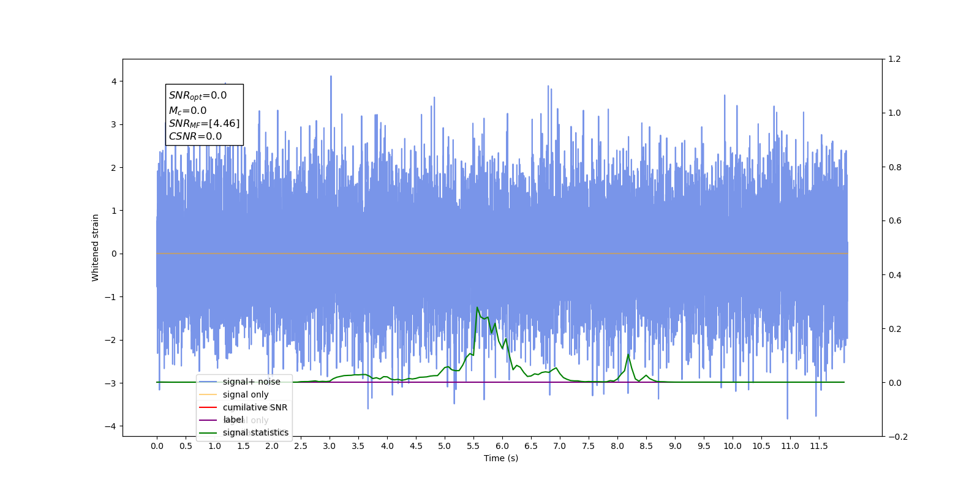Click the 5.5 tick label on time axis
This screenshot has width=980, height=490.
tap(473, 446)
